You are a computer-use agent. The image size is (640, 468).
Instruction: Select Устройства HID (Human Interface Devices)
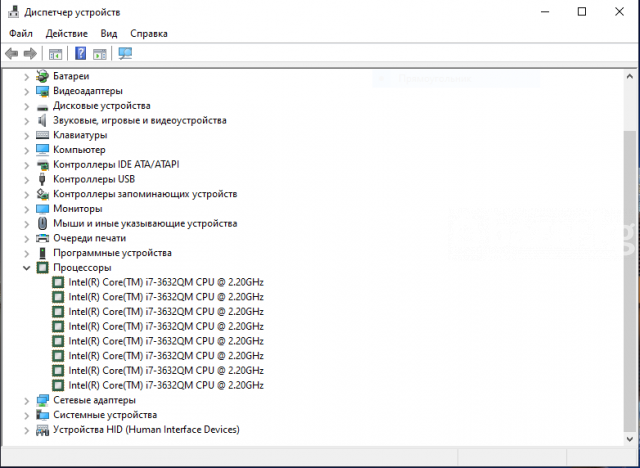[x=146, y=430]
